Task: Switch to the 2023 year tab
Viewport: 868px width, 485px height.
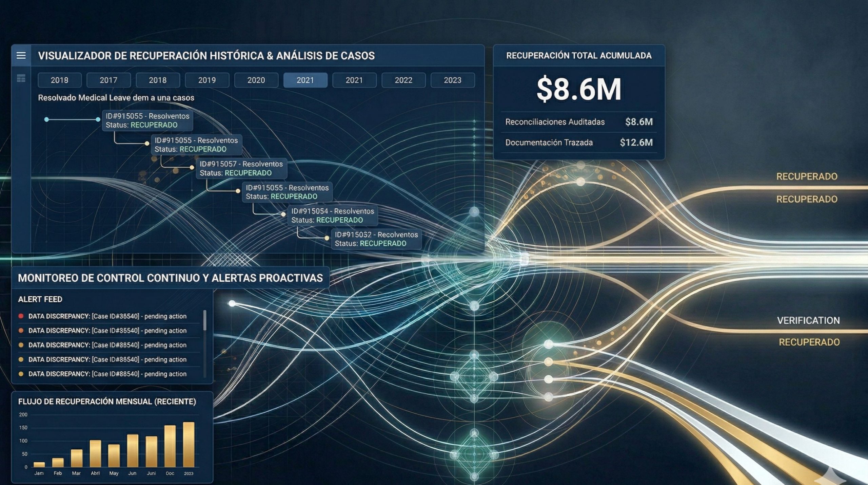Action: (x=452, y=80)
